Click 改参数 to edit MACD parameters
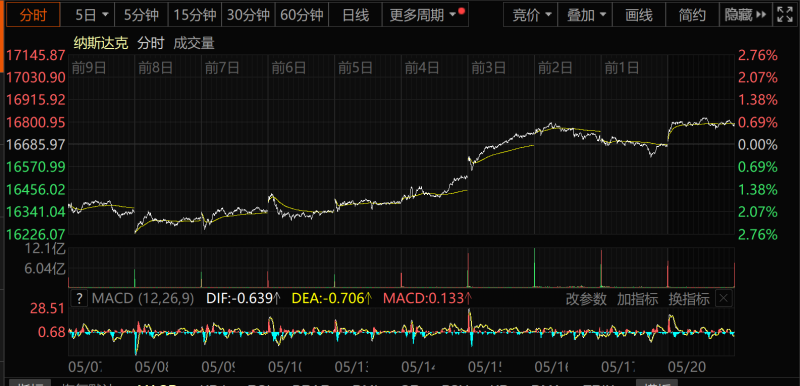Image resolution: width=800 pixels, height=386 pixels. point(586,299)
